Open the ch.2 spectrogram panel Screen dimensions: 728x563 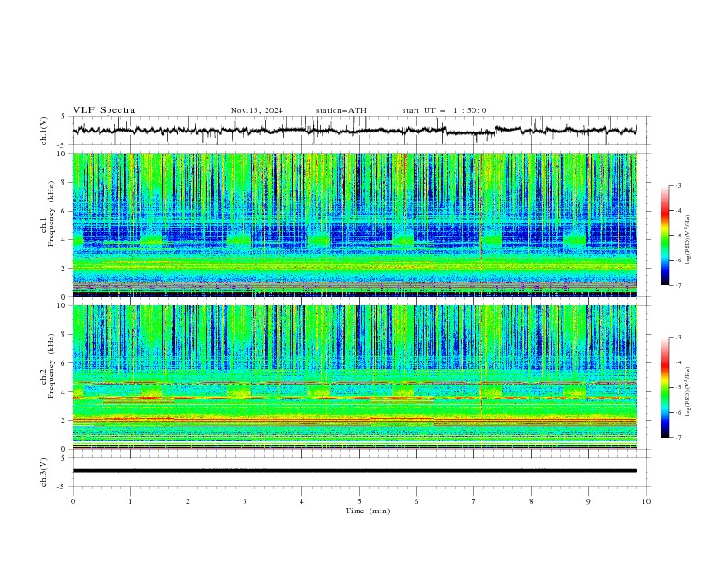[354, 377]
